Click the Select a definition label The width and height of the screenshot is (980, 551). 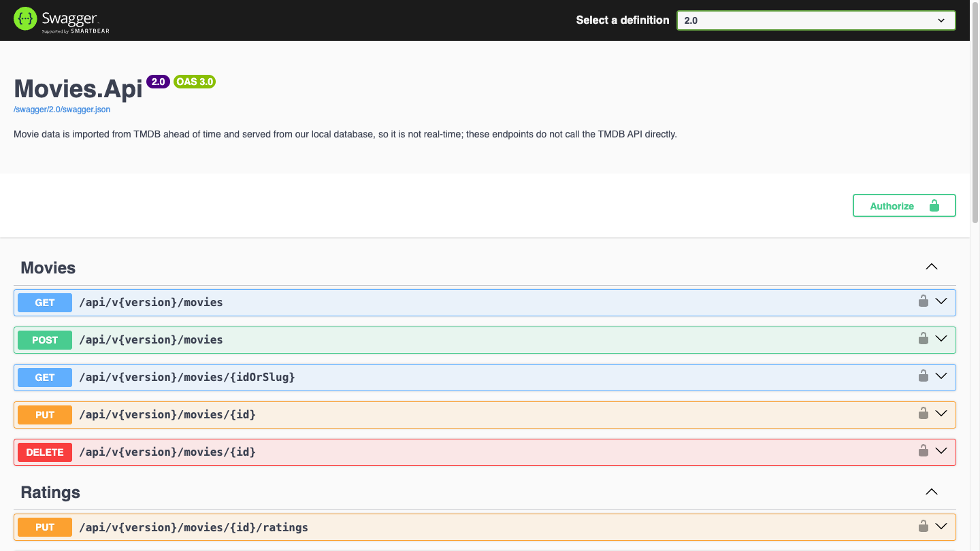coord(623,20)
